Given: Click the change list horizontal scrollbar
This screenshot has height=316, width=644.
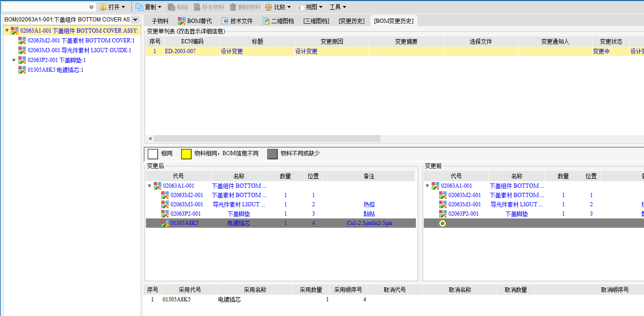Looking at the screenshot, I should [x=267, y=138].
